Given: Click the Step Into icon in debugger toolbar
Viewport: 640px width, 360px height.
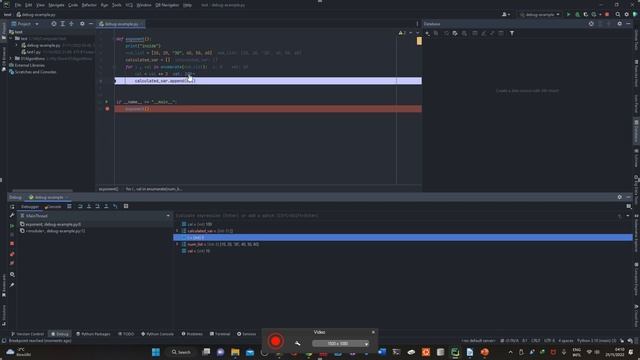Looking at the screenshot, I should pyautogui.click(x=89, y=207).
